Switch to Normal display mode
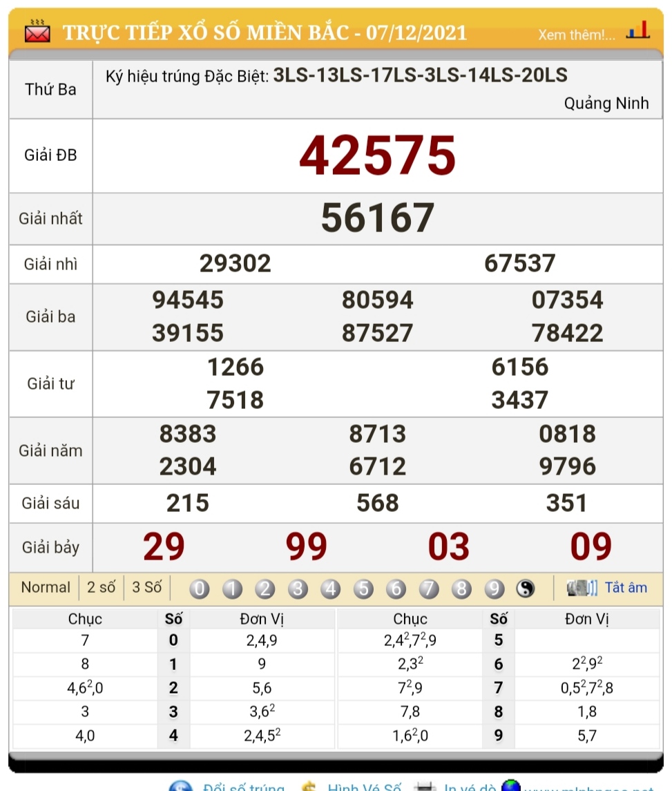The width and height of the screenshot is (672, 791). [x=46, y=588]
